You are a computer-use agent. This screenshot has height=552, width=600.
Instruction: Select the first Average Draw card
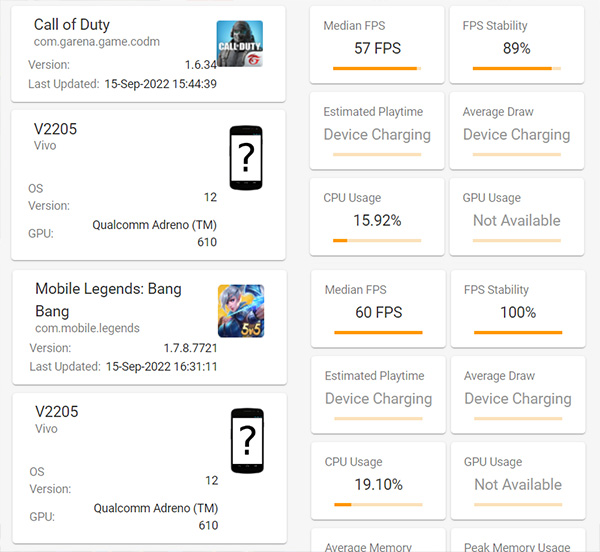(x=516, y=130)
